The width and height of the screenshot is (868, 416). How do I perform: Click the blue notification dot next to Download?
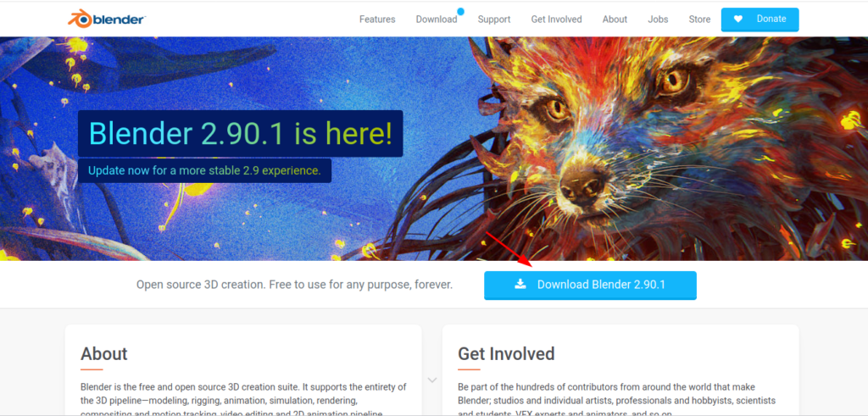click(460, 11)
